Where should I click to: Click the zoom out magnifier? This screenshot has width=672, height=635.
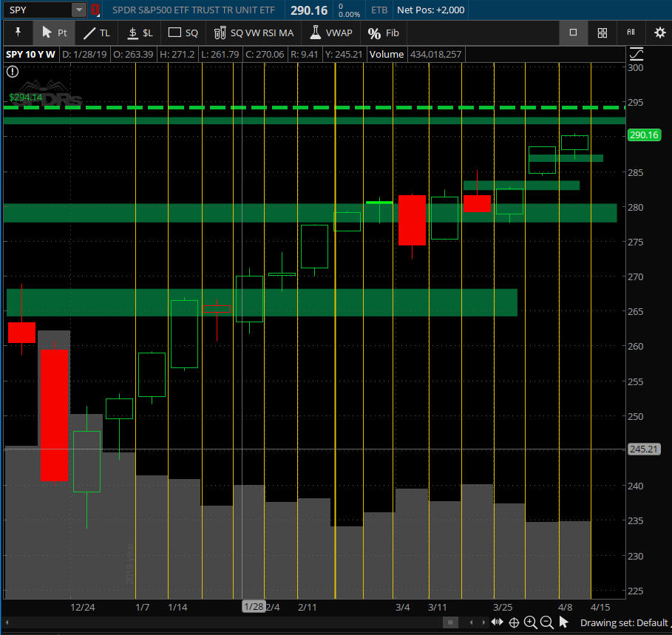click(546, 622)
